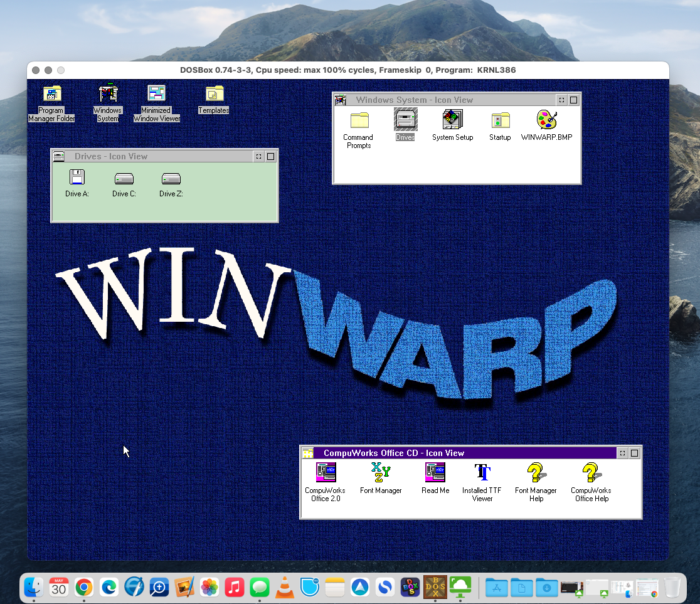Click the Windows System - Icon View title bar
This screenshot has width=700, height=604.
pyautogui.click(x=451, y=100)
